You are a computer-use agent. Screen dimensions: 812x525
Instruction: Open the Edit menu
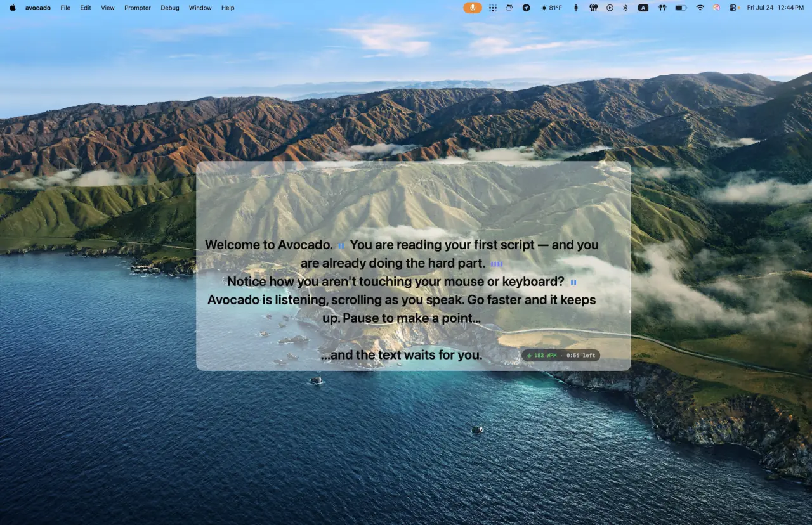coord(86,8)
